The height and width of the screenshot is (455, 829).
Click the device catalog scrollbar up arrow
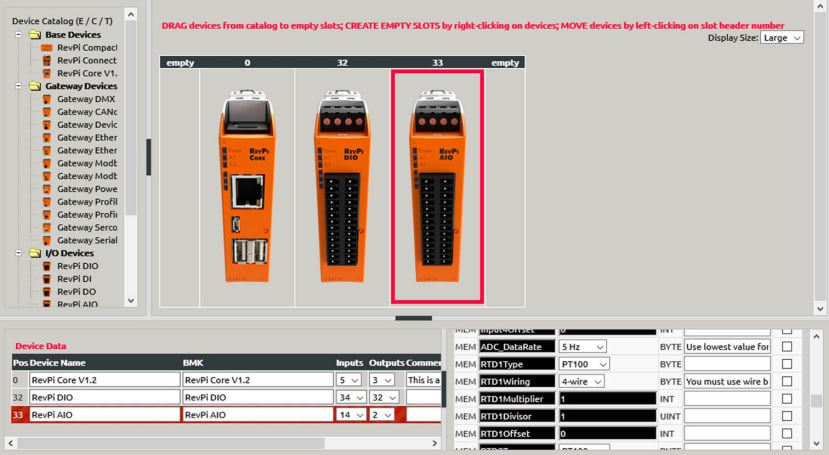pyautogui.click(x=131, y=15)
